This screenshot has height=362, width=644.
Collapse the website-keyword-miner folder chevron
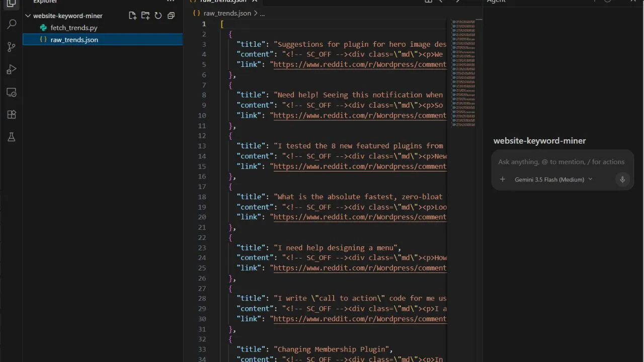(x=28, y=16)
